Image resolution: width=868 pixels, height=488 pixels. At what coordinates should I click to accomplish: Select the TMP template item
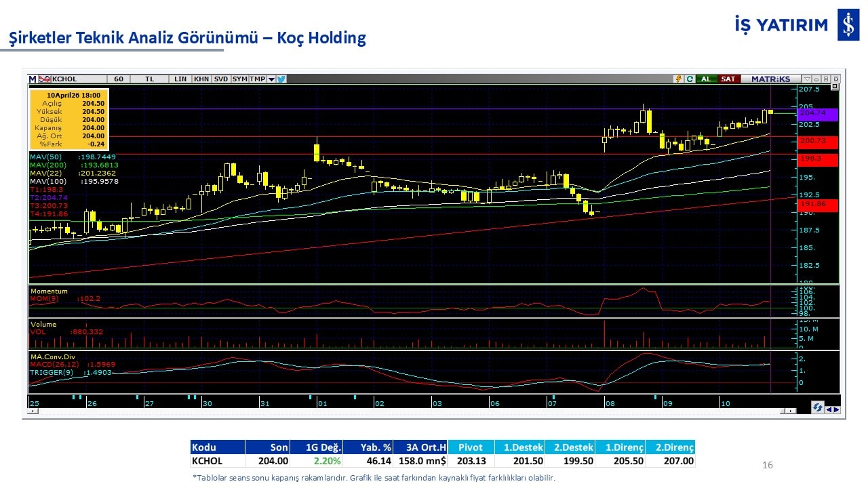coord(258,79)
